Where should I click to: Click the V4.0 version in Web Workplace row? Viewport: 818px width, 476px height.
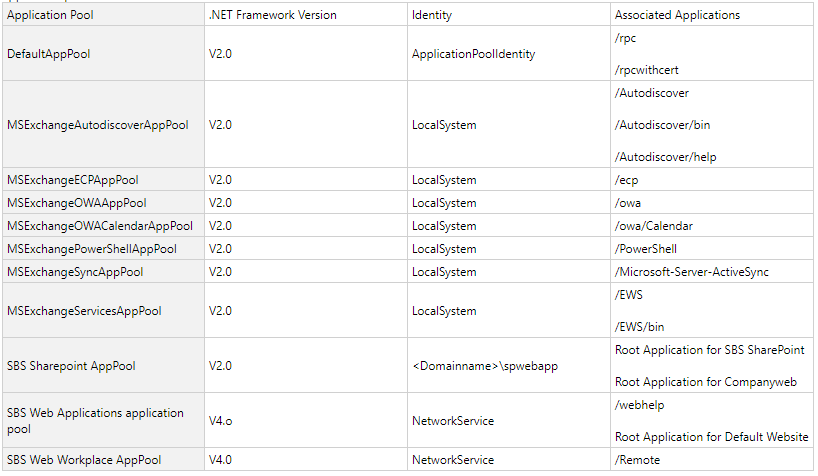[220, 460]
